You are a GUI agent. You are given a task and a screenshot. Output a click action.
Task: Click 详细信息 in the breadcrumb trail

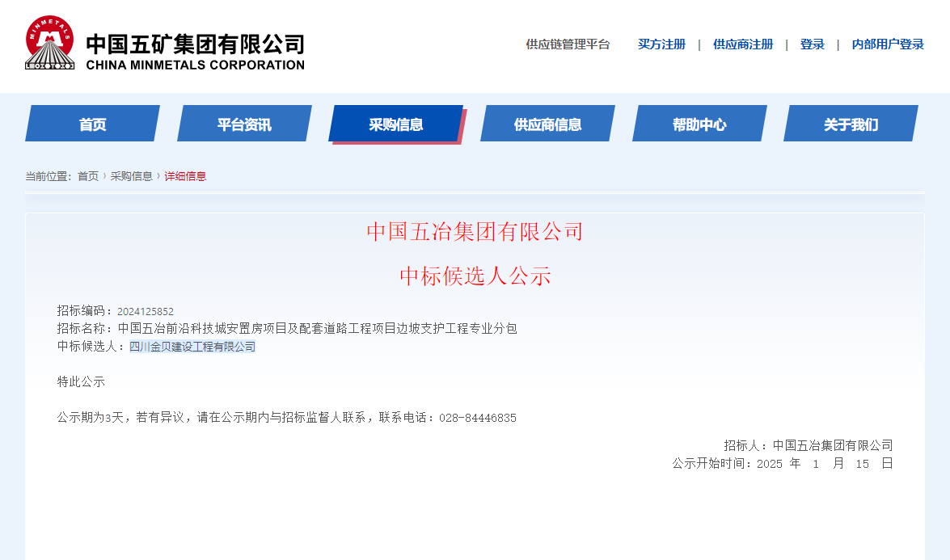[x=185, y=176]
